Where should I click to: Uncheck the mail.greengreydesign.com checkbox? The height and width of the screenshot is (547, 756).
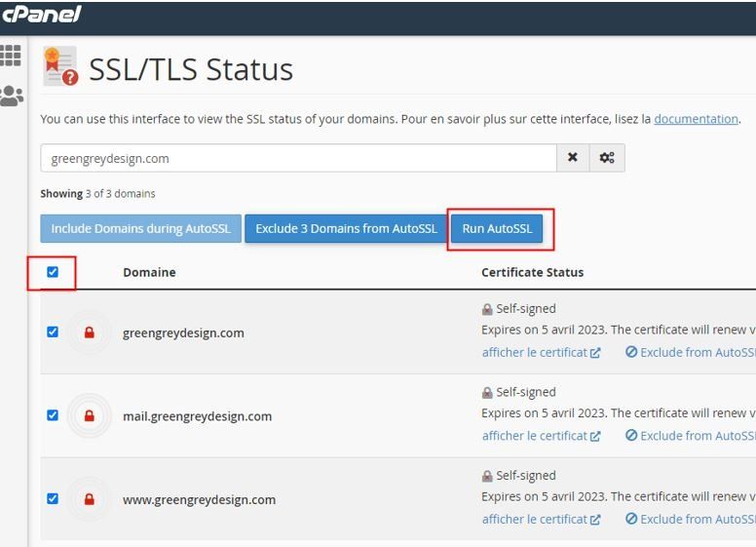(x=53, y=415)
